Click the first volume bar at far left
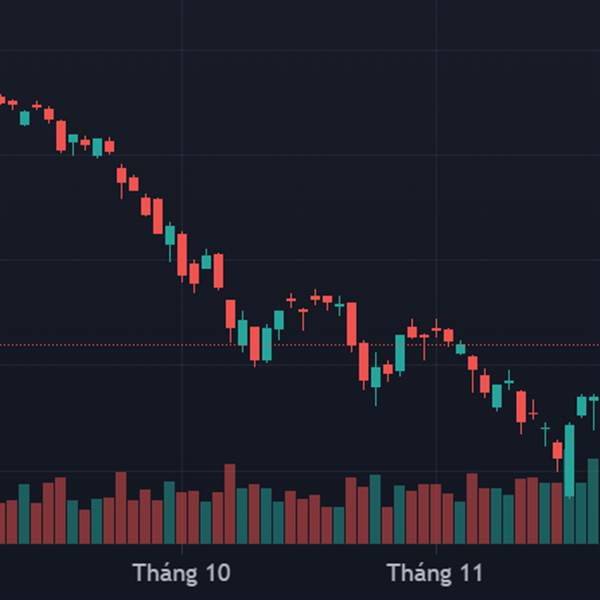The height and width of the screenshot is (600, 600). (x=2, y=522)
